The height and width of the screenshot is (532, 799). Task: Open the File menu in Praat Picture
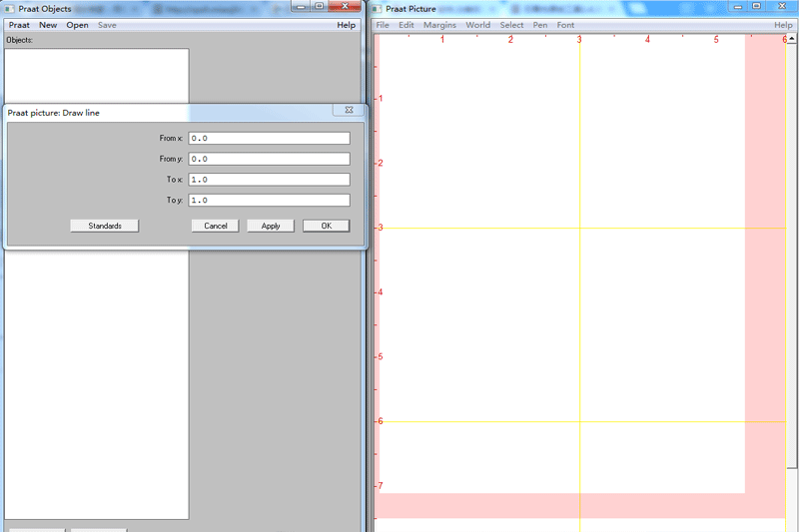pos(383,25)
